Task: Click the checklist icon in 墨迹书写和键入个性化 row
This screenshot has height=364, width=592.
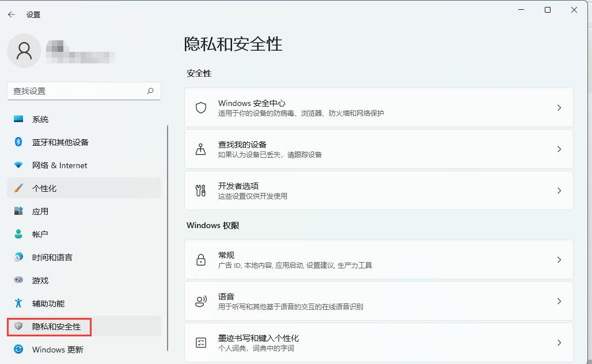Action: [201, 343]
